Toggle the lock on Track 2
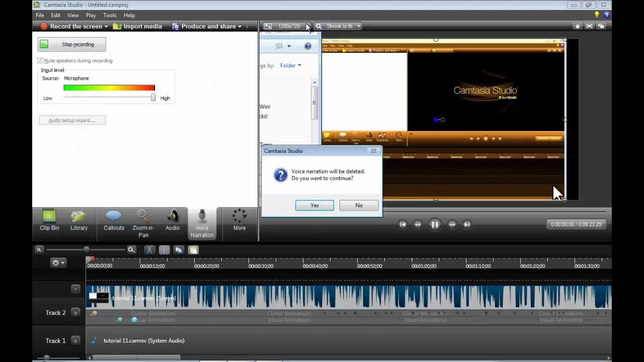644x362 pixels. click(x=75, y=313)
